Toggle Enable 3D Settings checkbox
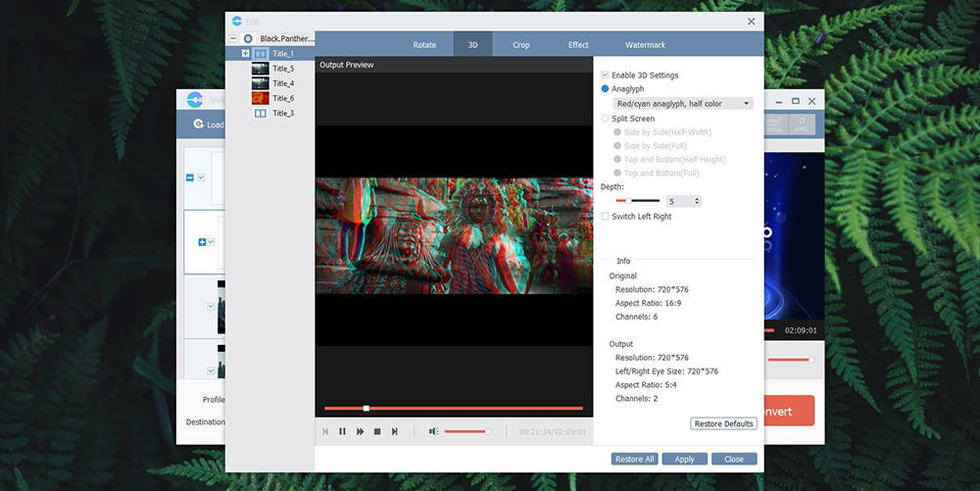Image resolution: width=980 pixels, height=491 pixels. point(605,74)
